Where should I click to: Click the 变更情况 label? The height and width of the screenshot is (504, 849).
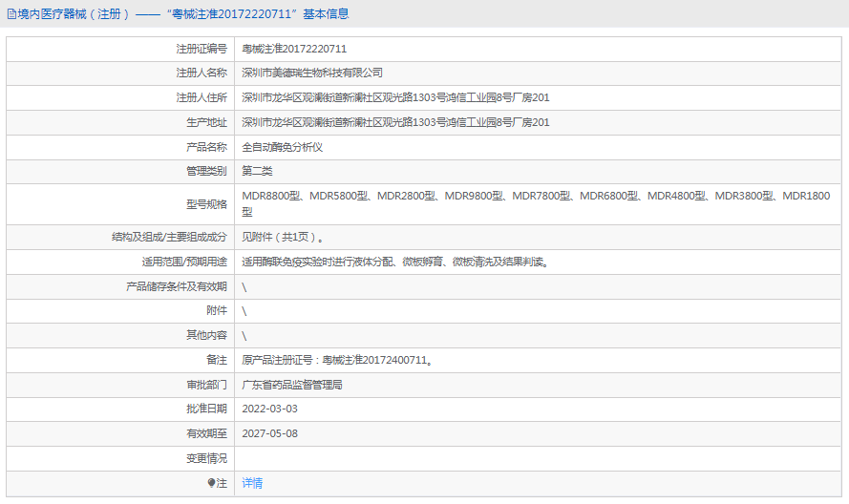coord(207,458)
